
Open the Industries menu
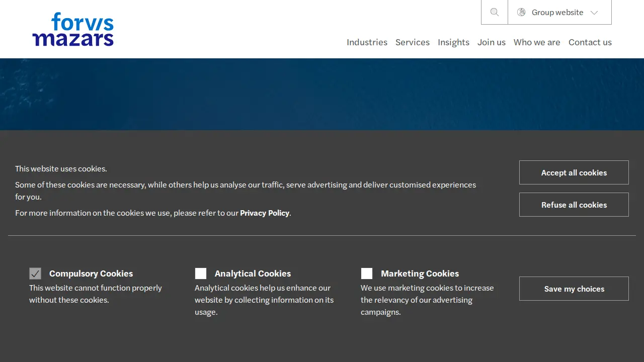[367, 42]
